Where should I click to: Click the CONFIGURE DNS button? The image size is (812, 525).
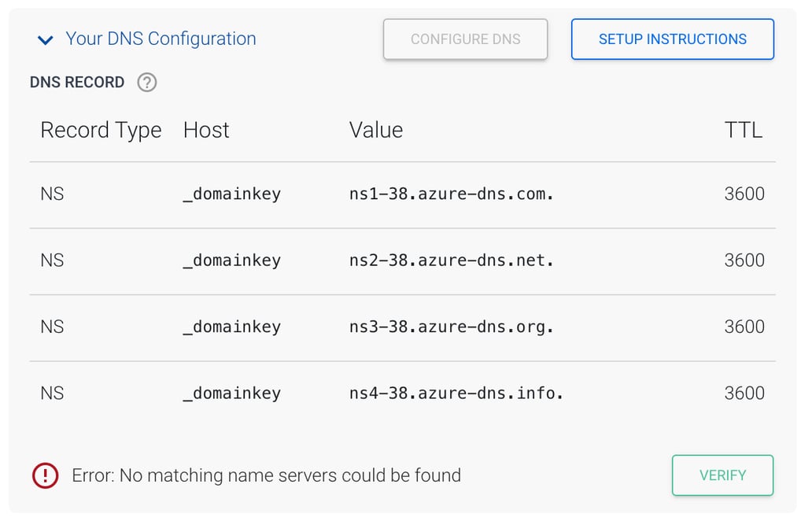pyautogui.click(x=465, y=39)
